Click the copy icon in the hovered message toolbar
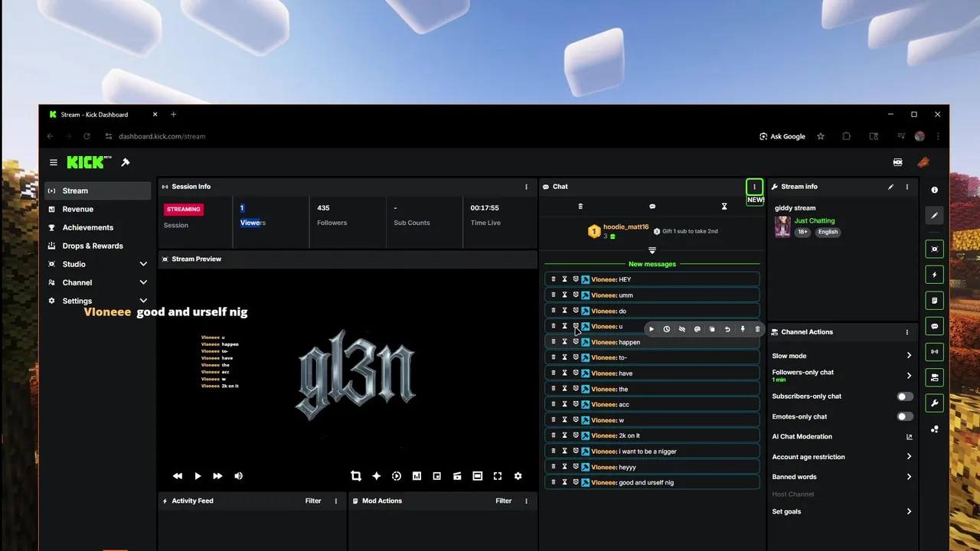The height and width of the screenshot is (551, 980). (712, 329)
